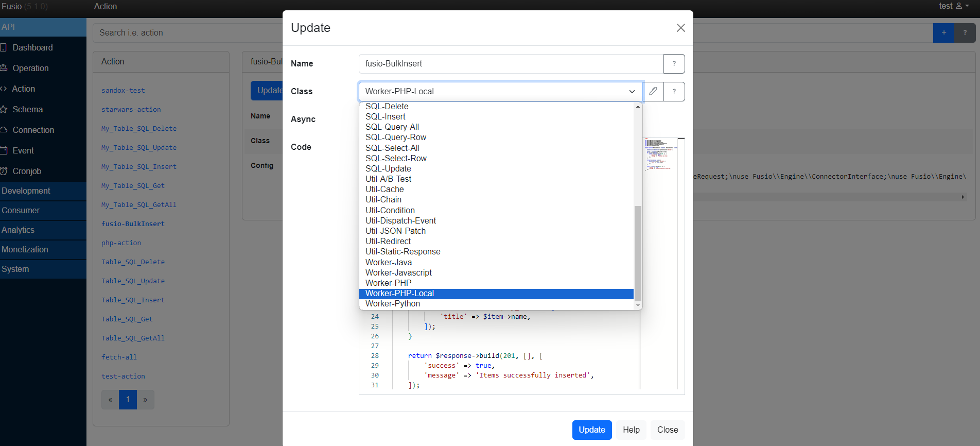Click the Schema star icon
The width and height of the screenshot is (980, 446).
click(x=4, y=109)
